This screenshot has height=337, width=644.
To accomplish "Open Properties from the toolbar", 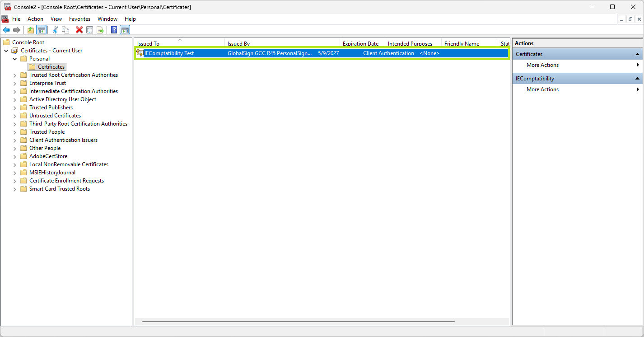I will coord(89,30).
